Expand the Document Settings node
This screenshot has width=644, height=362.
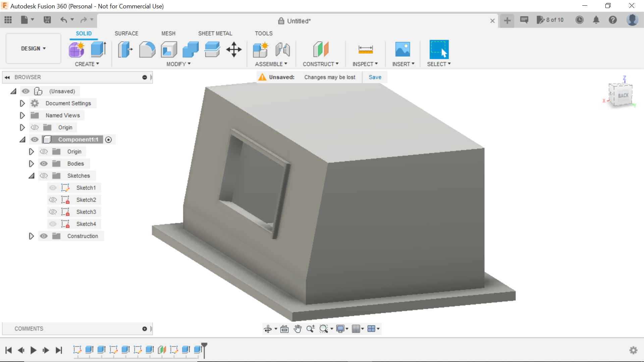[x=22, y=103]
